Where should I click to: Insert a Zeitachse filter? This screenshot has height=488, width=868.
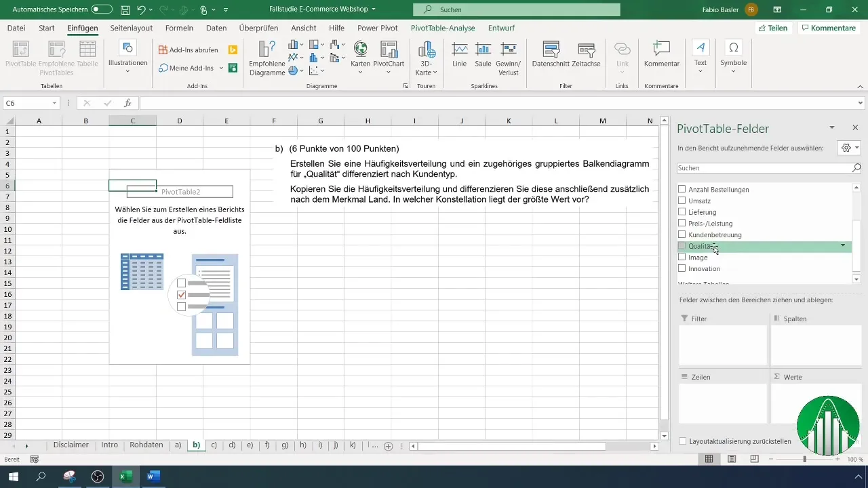tap(586, 54)
